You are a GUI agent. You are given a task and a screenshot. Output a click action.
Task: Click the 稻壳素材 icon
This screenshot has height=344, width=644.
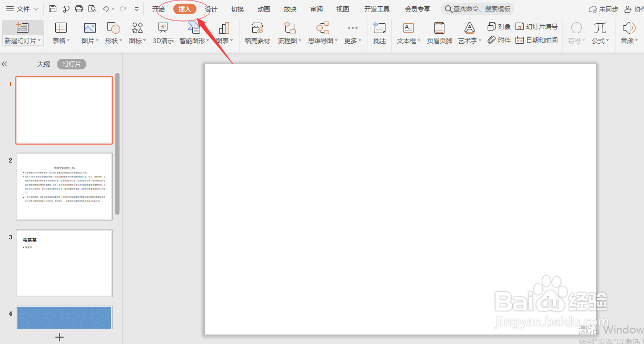point(257,28)
